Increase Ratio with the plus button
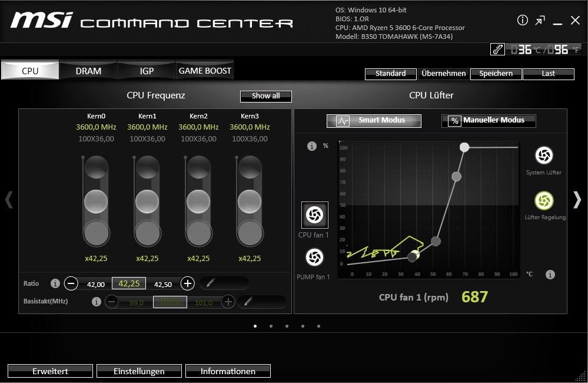This screenshot has width=588, height=383. pos(188,283)
